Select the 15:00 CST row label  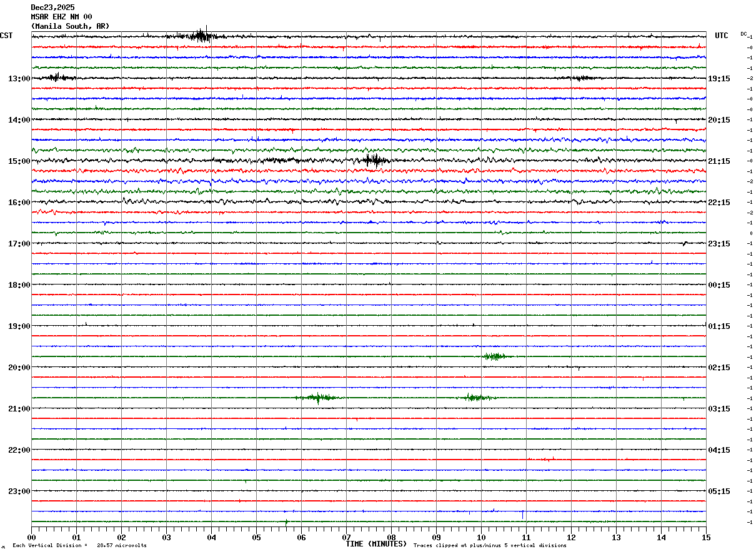point(19,161)
